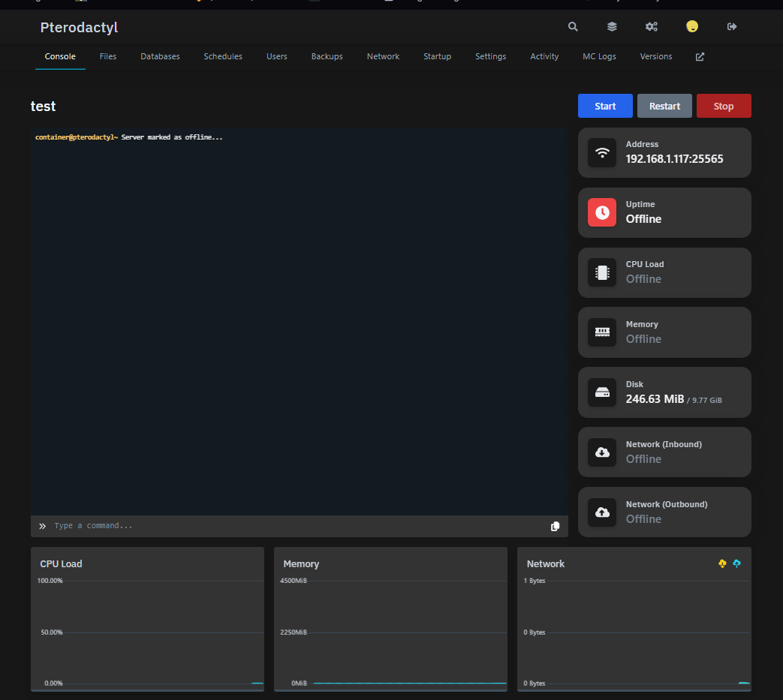
Task: Click the CPU Load graph title
Action: pyautogui.click(x=61, y=563)
